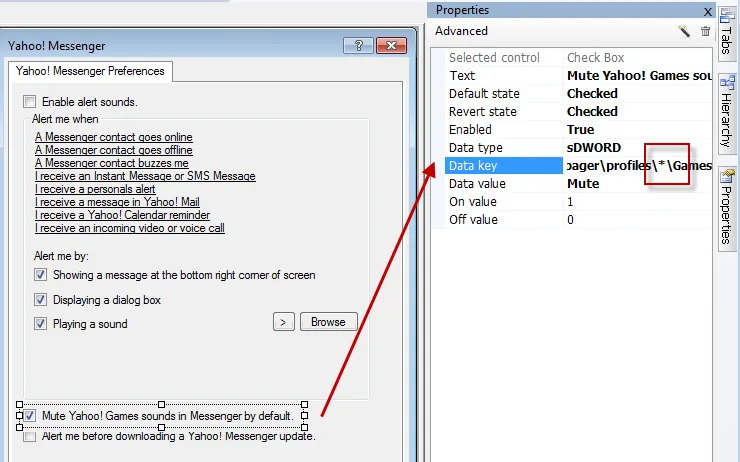
Task: Change the Default state value Checked
Action: pyautogui.click(x=639, y=93)
